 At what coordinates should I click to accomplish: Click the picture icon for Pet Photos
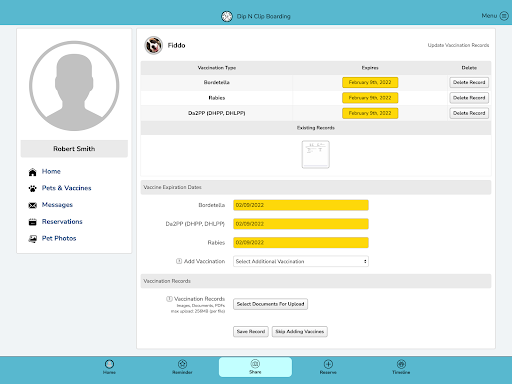[32, 239]
